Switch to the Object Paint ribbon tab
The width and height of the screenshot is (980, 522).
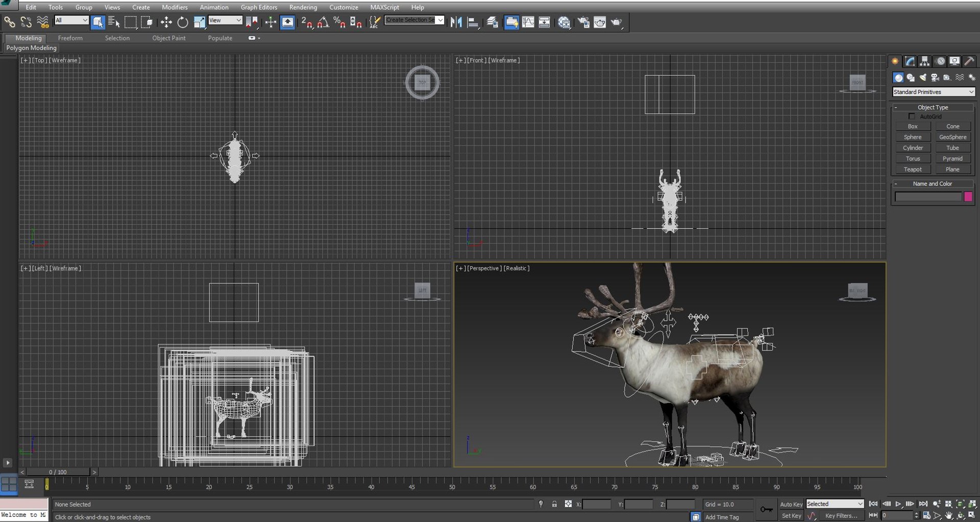point(169,38)
